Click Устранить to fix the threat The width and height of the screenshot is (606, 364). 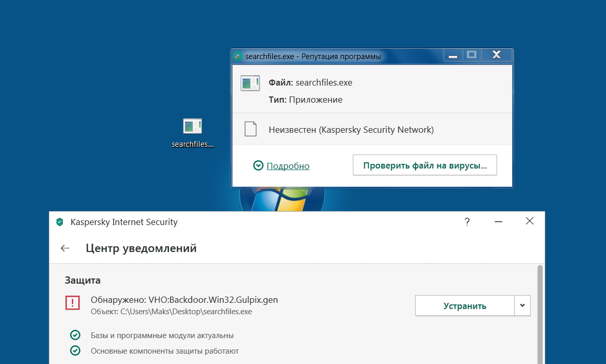pos(464,305)
